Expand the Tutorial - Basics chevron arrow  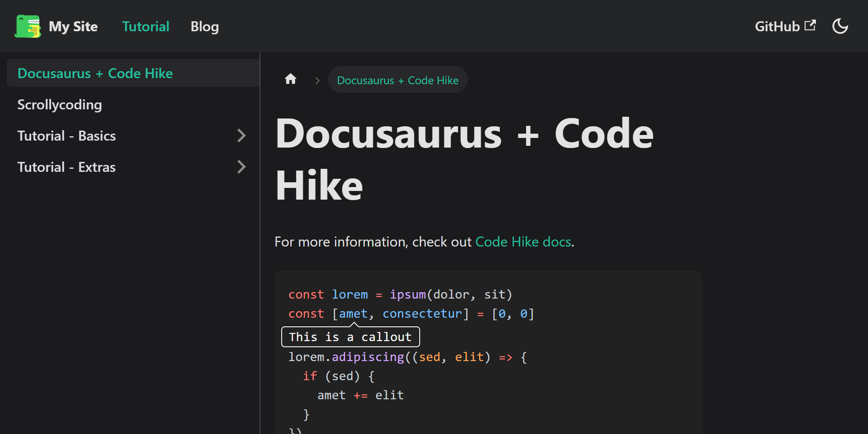pos(242,136)
